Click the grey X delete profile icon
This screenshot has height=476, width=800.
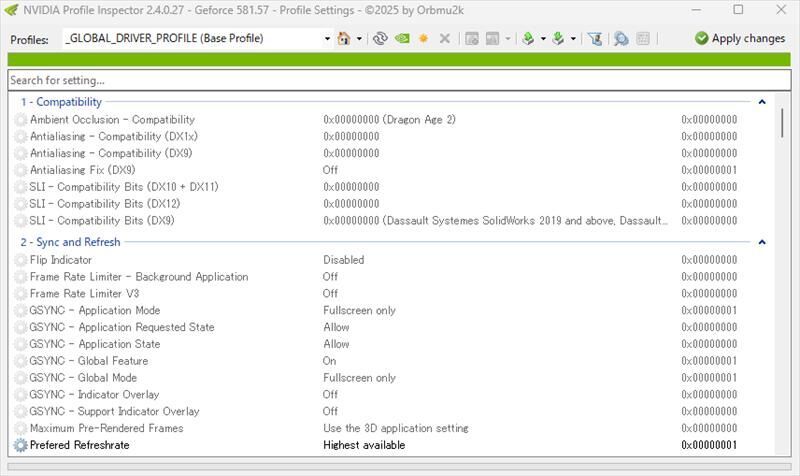pos(445,38)
